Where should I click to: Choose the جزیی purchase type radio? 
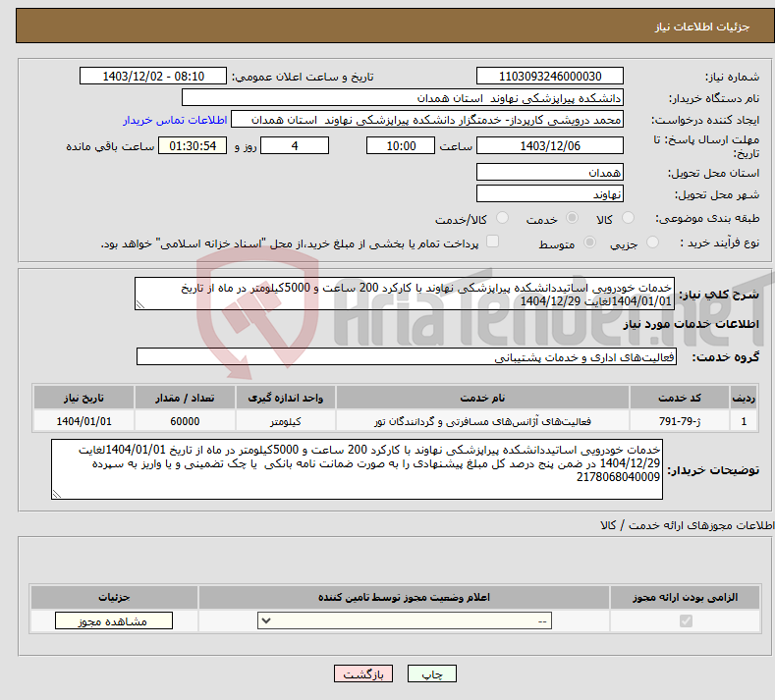[652, 242]
